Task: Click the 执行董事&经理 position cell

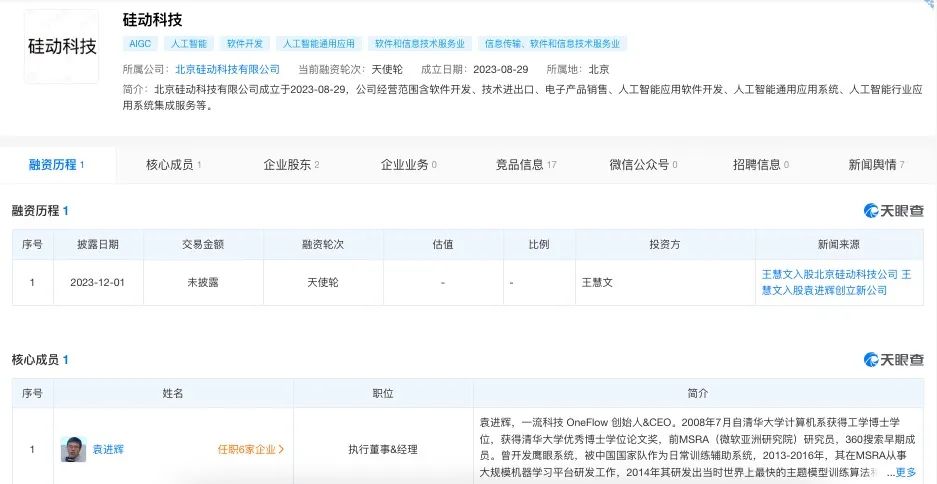Action: point(383,449)
